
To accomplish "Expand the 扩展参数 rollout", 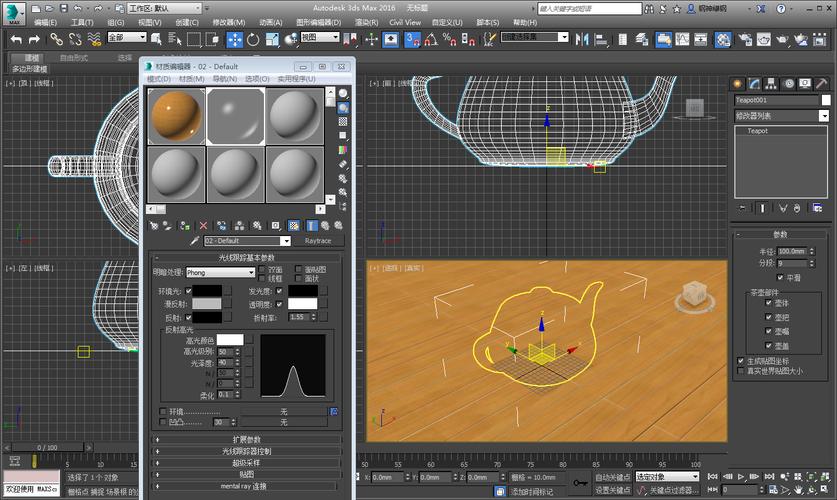I will click(247, 439).
